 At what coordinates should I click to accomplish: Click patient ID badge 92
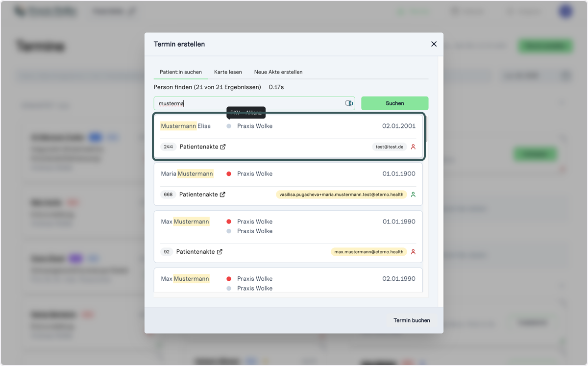click(167, 252)
